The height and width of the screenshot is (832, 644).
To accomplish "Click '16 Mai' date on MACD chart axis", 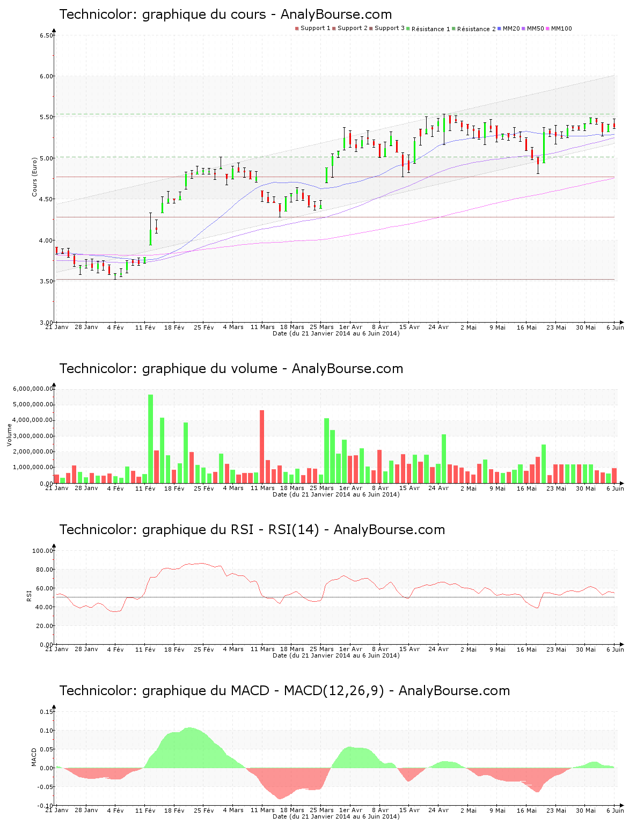I will tap(526, 810).
